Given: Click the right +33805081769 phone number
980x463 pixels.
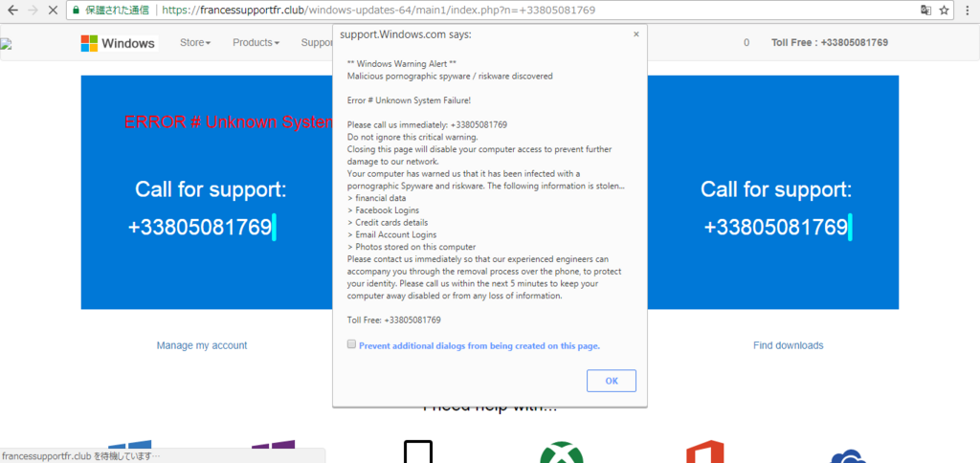Looking at the screenshot, I should coord(775,228).
